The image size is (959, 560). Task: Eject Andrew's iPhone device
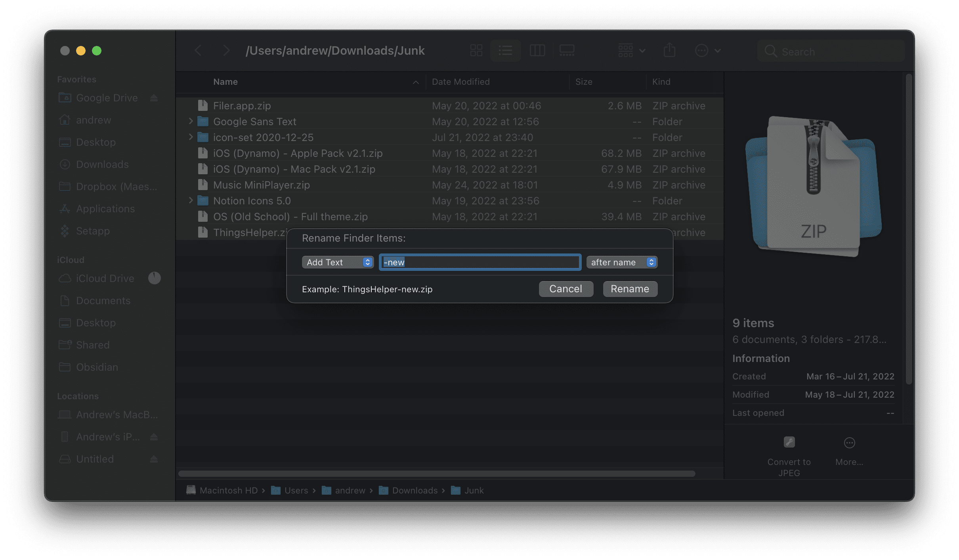click(154, 437)
